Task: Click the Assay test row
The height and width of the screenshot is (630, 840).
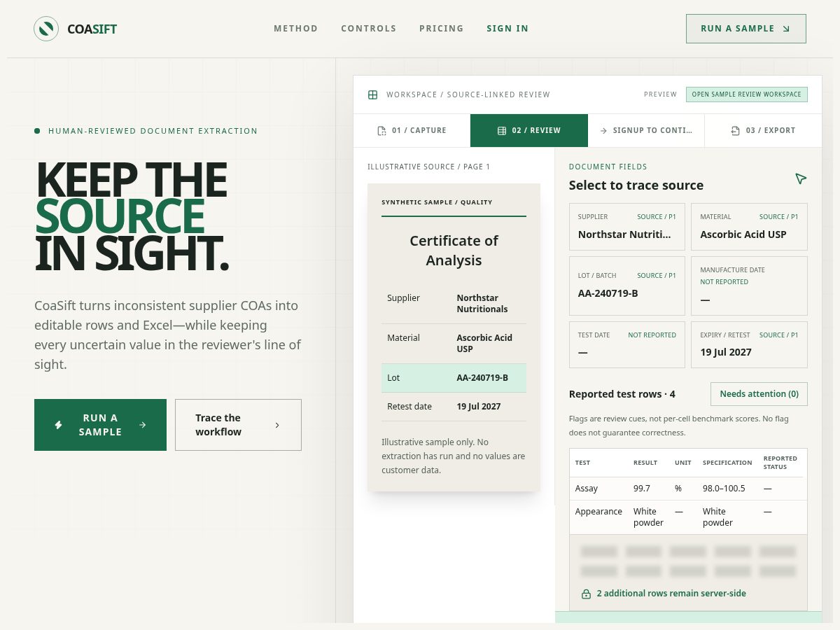Action: pos(688,489)
